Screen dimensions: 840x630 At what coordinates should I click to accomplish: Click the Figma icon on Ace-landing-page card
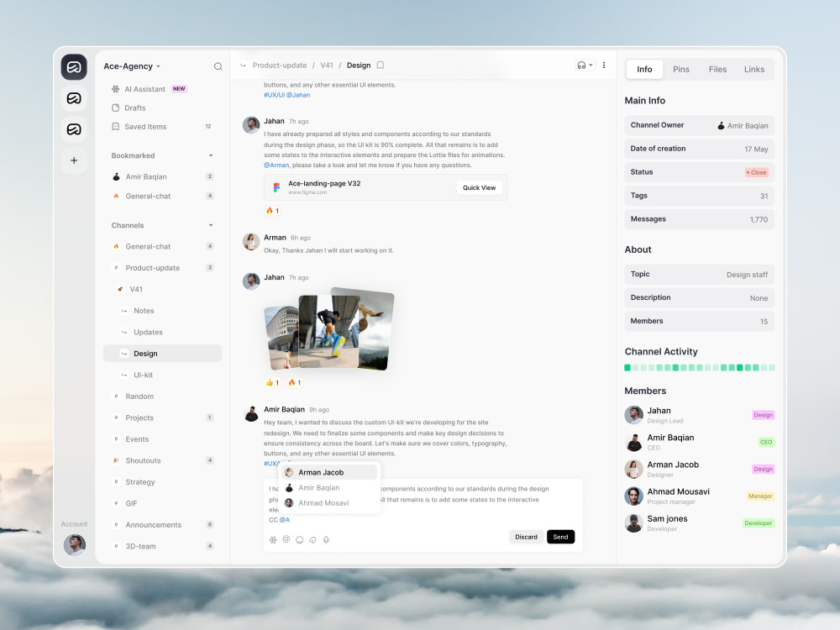tap(276, 187)
